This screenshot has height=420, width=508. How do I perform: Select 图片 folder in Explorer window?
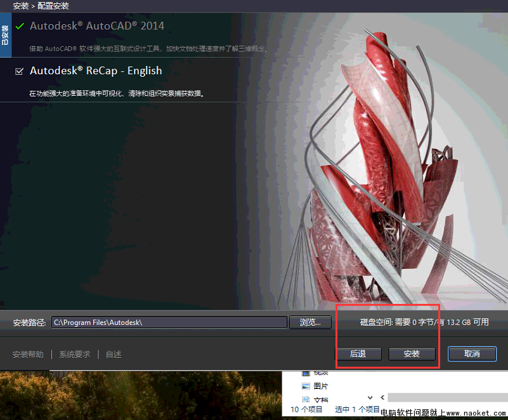point(321,386)
